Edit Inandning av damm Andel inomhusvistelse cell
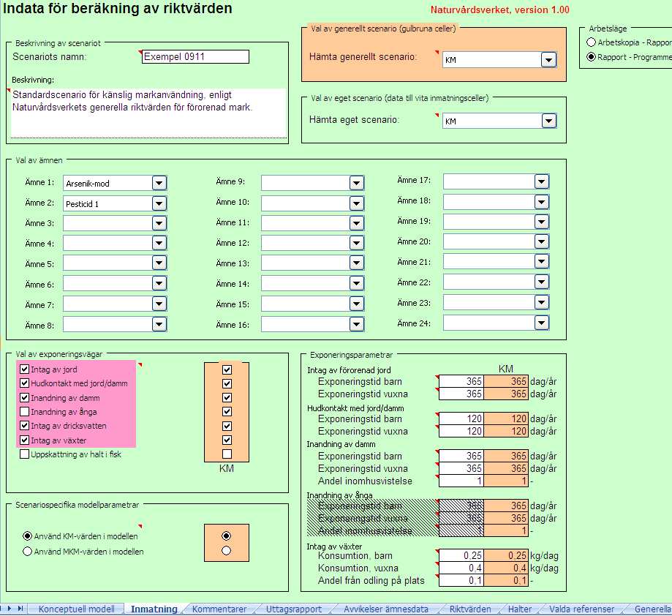Viewport: 672px width, 616px height. [x=461, y=481]
